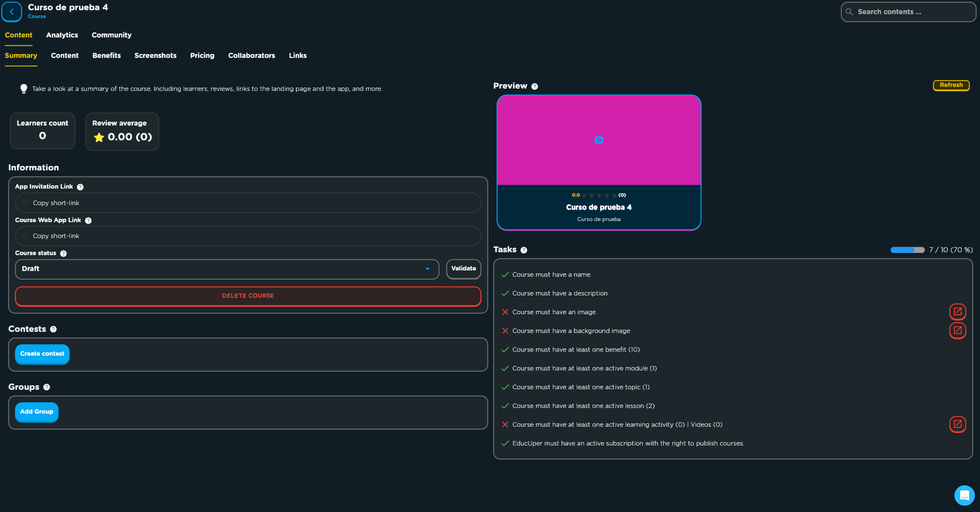Copy the Course Web App short-link

point(248,236)
